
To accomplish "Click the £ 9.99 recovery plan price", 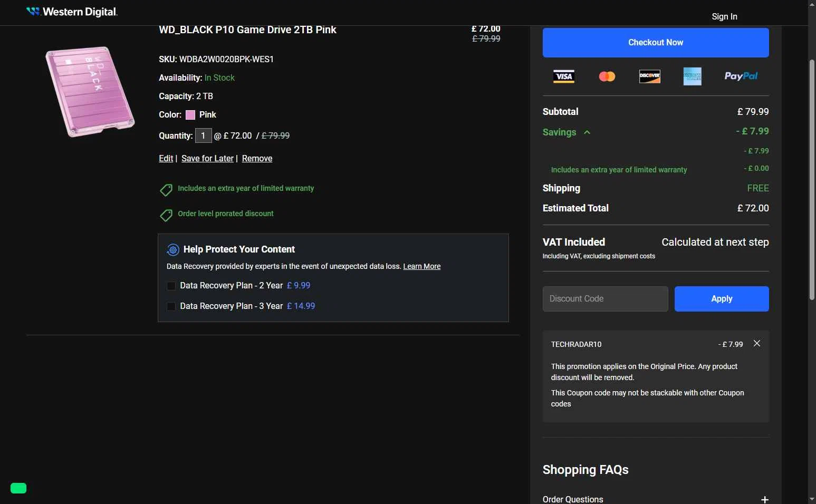I will pyautogui.click(x=299, y=285).
